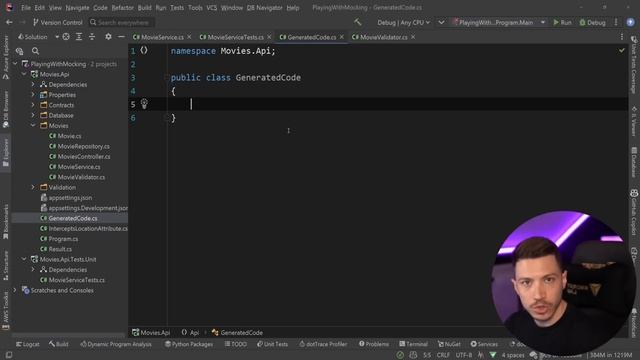Open the Unit Tests tool window
Screen dimensions: 640x360
(x=272, y=344)
